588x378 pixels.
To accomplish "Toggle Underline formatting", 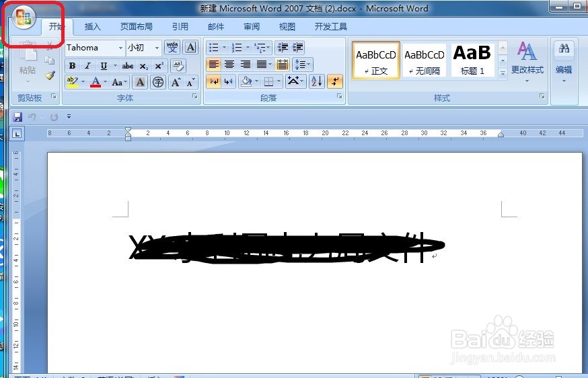I will point(104,66).
